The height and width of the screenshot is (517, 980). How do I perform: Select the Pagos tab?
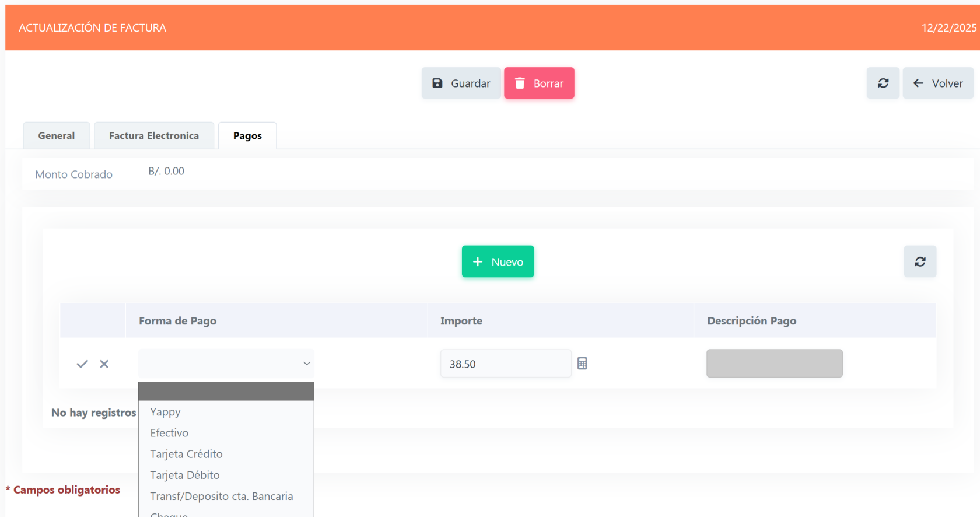[247, 136]
